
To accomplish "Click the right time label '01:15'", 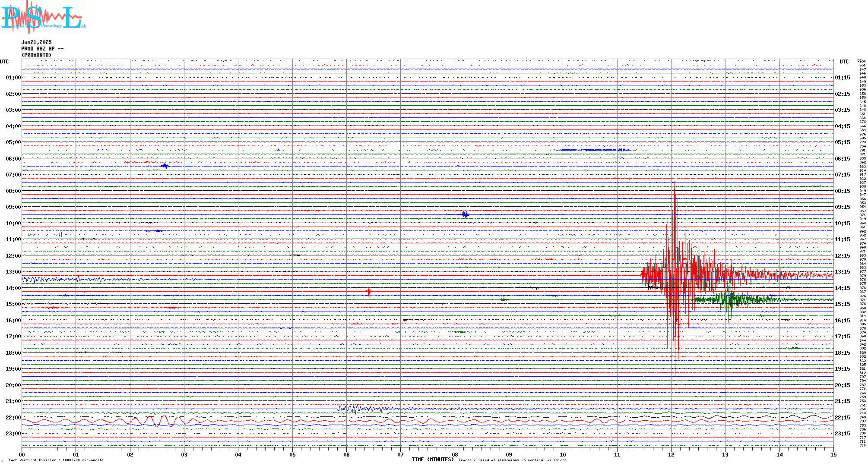I will 843,78.
